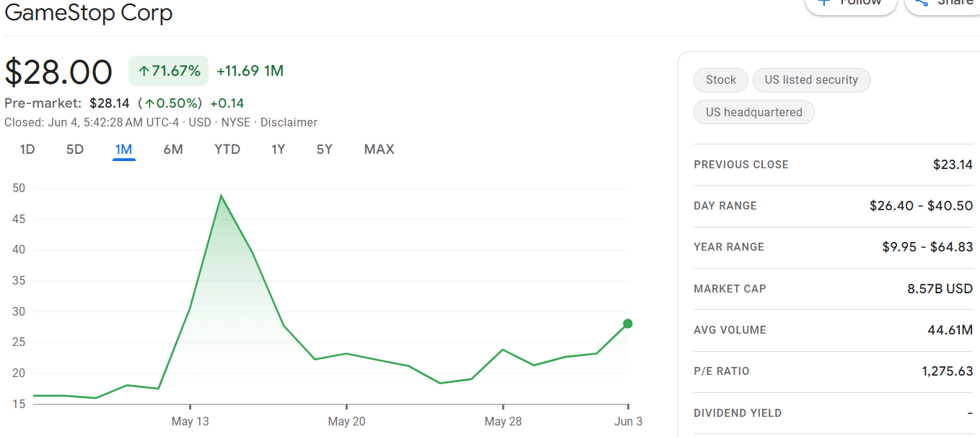Click the DIVIDEND YIELD label
Image resolution: width=980 pixels, height=437 pixels.
[738, 413]
